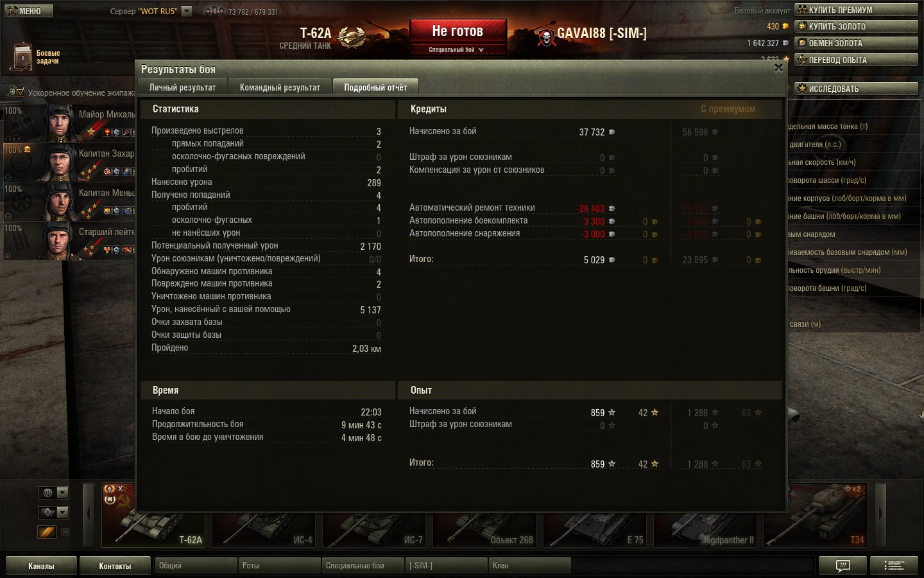Click the Контакты button
The image size is (924, 578).
click(x=115, y=566)
